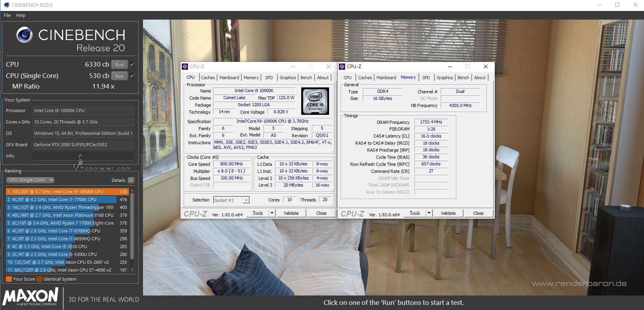Switch to About tab in left CPU-Z
This screenshot has width=644, height=310.
point(323,78)
